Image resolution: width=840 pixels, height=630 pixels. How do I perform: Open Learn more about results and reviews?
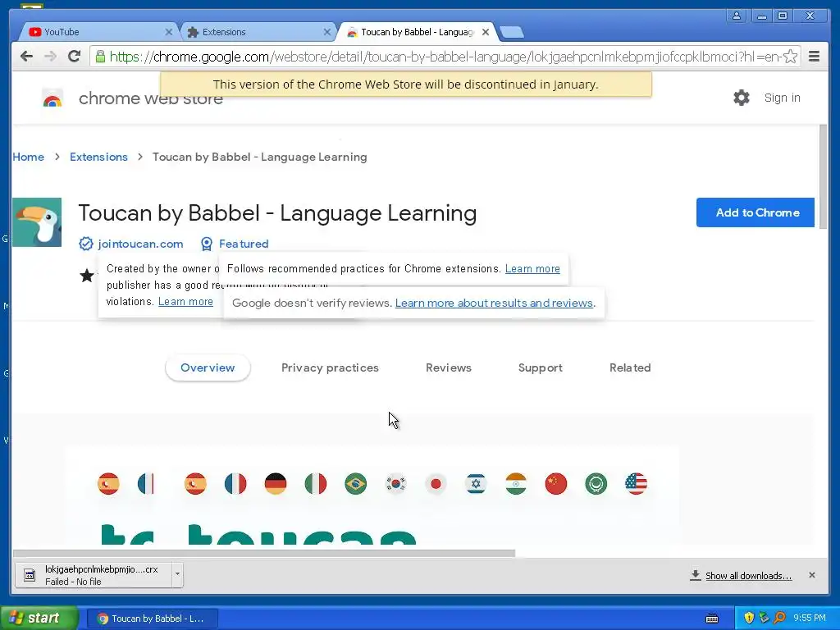click(x=494, y=303)
